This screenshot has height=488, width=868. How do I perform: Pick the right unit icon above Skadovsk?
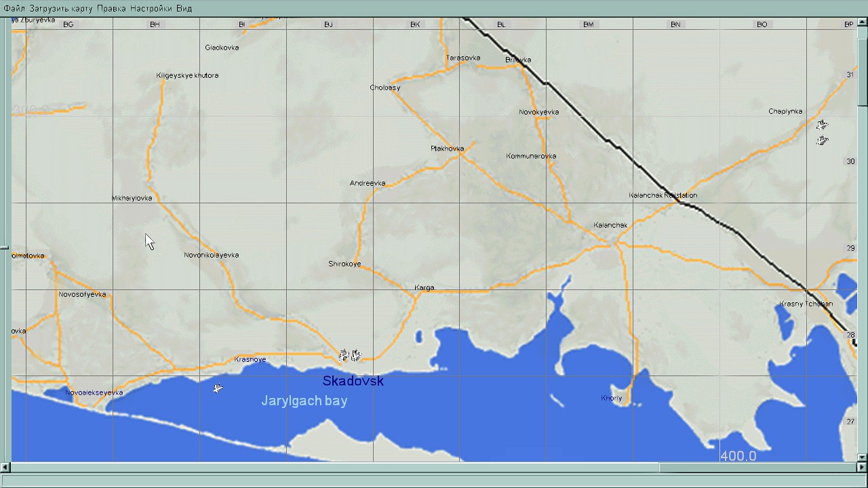[x=356, y=355]
